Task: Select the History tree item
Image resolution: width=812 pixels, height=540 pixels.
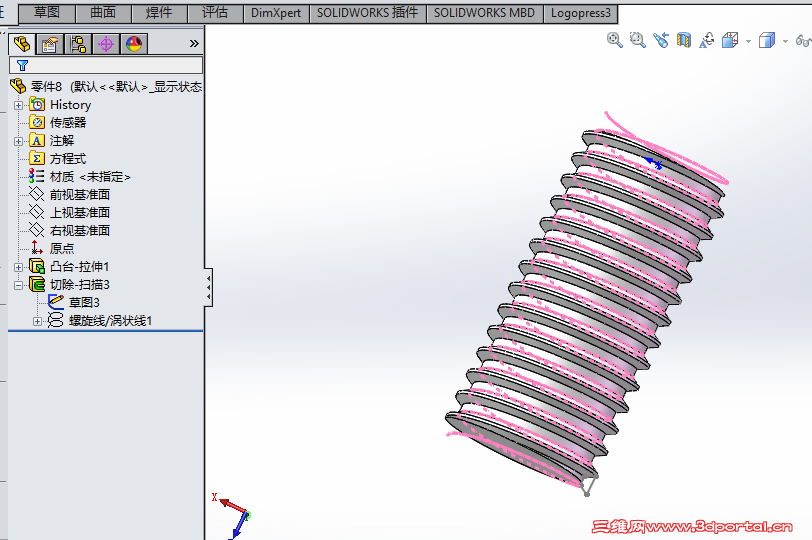Action: click(70, 105)
